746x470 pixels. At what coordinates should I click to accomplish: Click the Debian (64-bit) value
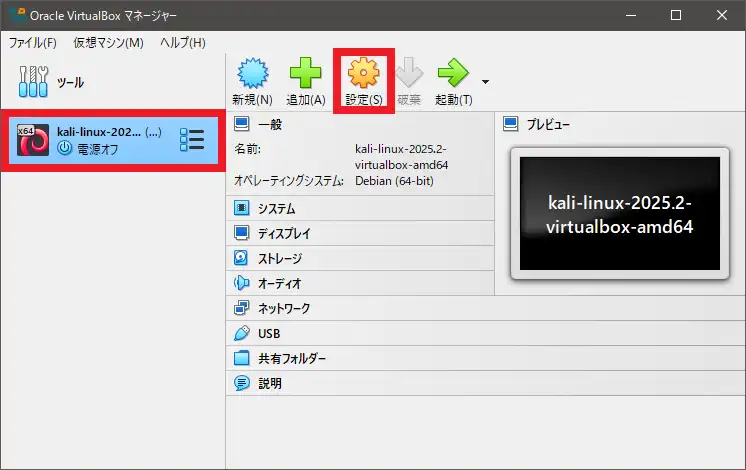tap(394, 181)
